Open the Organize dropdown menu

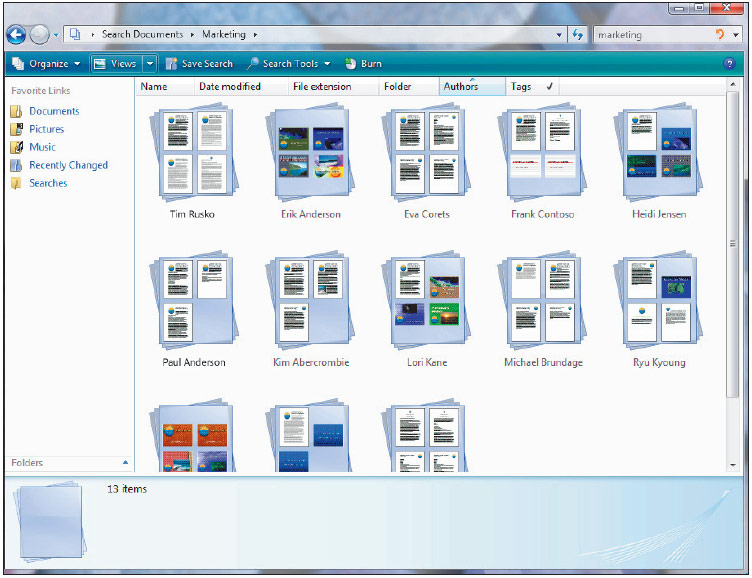coord(47,63)
